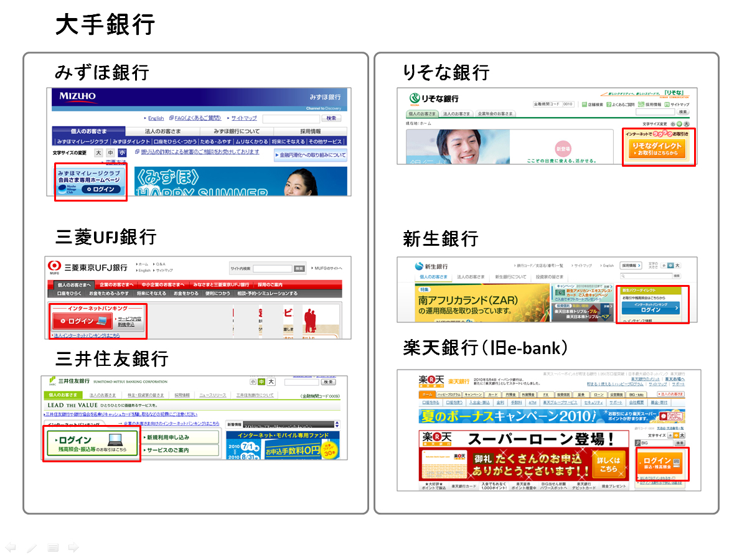
Task: Click 金融円滑化への取り組みについて on Mizuho
Action: (311, 155)
